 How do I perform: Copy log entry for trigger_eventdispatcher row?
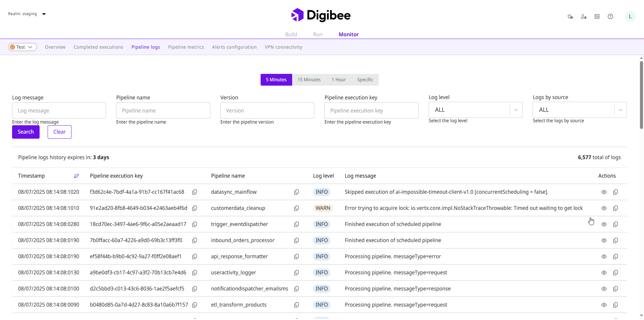(615, 224)
